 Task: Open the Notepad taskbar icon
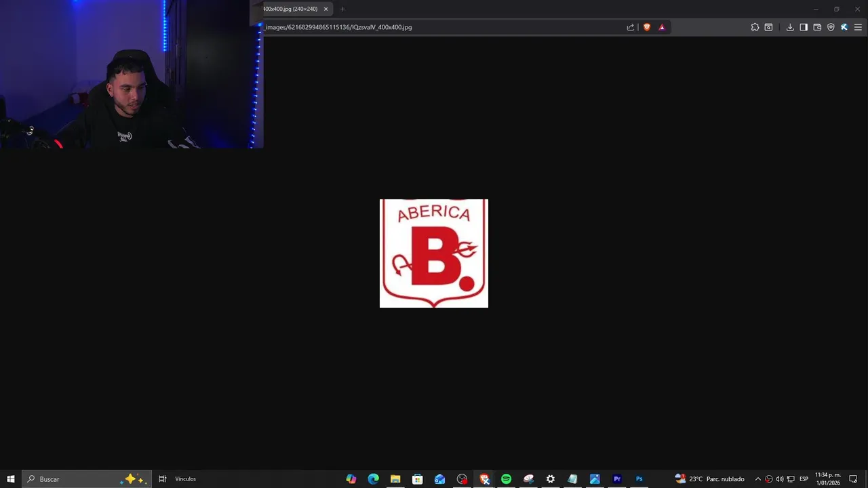tap(572, 479)
